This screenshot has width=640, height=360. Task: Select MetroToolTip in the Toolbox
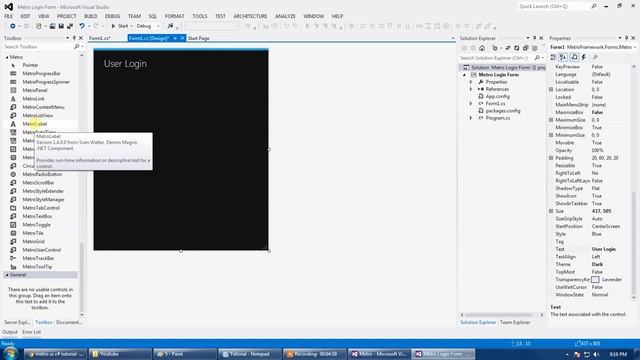[37, 267]
